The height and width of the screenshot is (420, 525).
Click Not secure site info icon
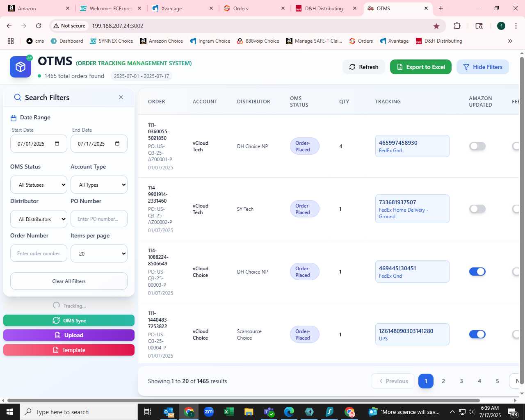[69, 26]
